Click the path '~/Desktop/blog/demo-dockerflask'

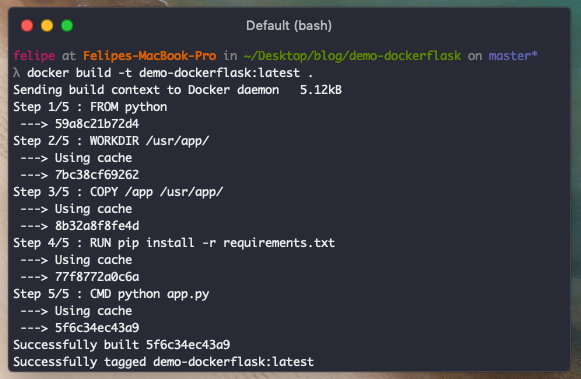click(x=352, y=56)
